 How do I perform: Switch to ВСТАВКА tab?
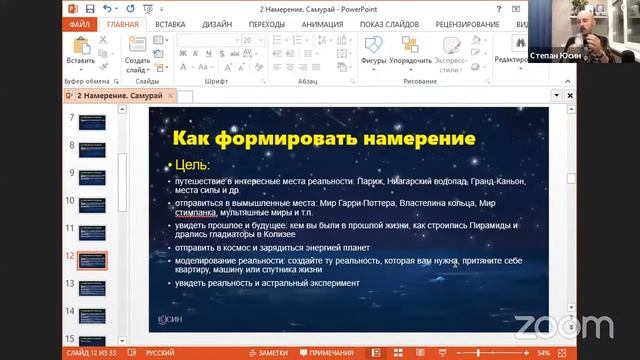170,24
